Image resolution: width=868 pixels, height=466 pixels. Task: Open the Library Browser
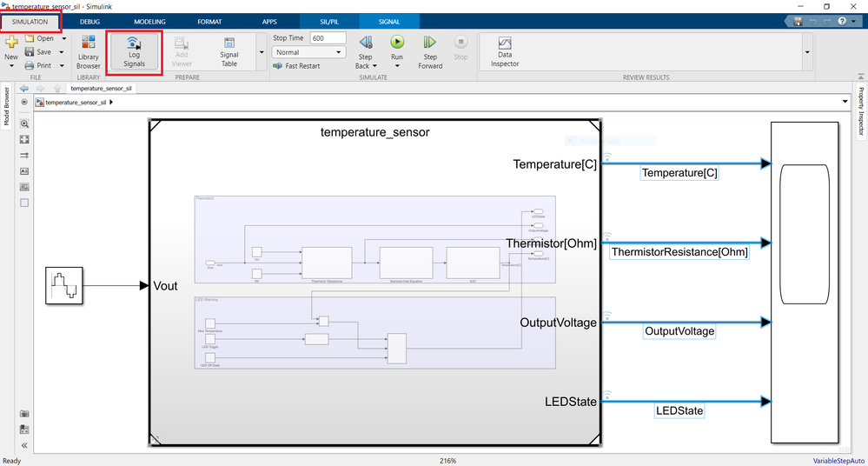(89, 51)
